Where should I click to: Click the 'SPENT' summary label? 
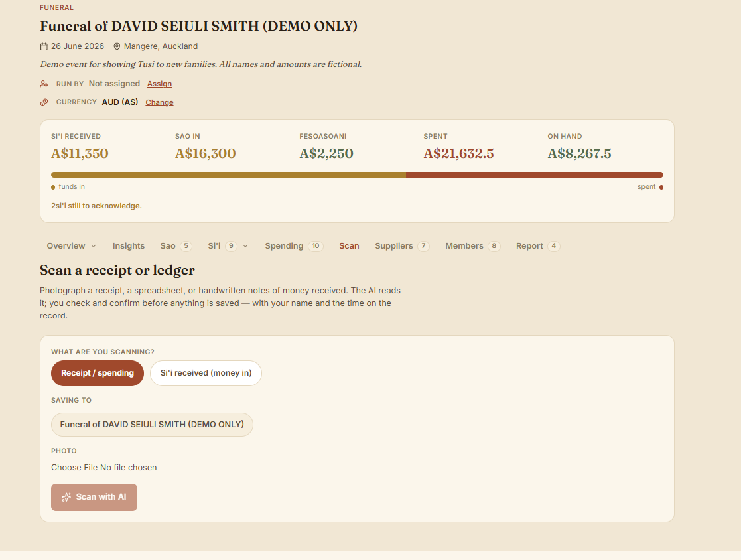[435, 136]
